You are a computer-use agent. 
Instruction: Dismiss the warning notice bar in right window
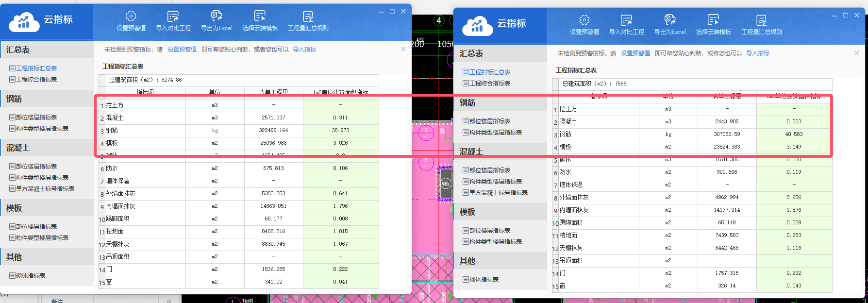pyautogui.click(x=857, y=53)
